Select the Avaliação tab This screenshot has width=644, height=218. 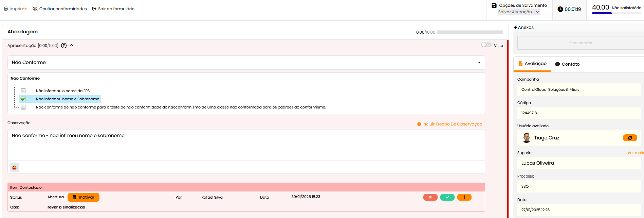click(532, 64)
